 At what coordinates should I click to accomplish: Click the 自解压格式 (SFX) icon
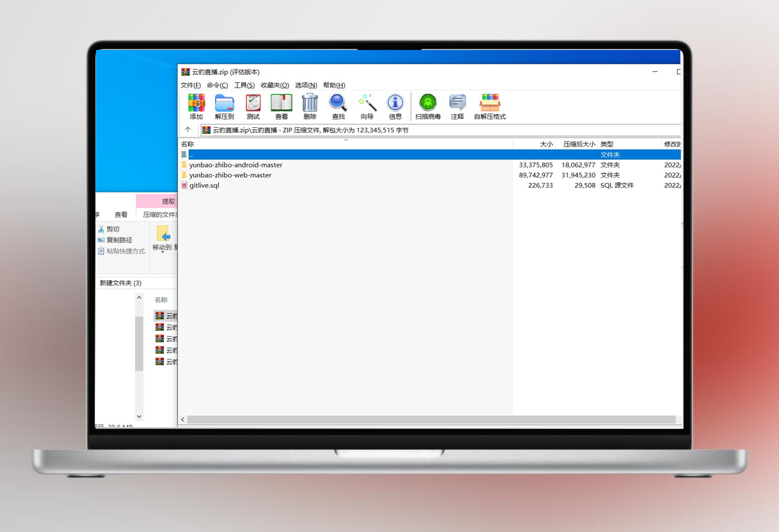click(x=489, y=106)
